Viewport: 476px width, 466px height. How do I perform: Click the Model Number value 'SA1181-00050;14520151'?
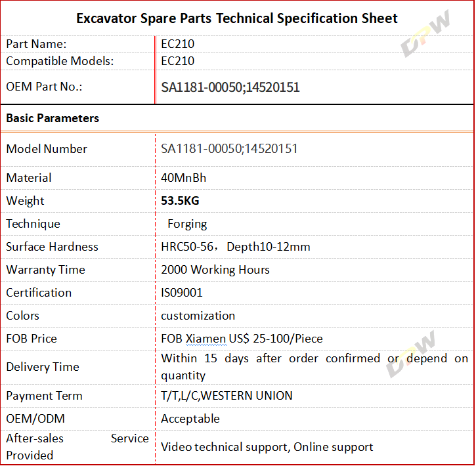point(229,148)
